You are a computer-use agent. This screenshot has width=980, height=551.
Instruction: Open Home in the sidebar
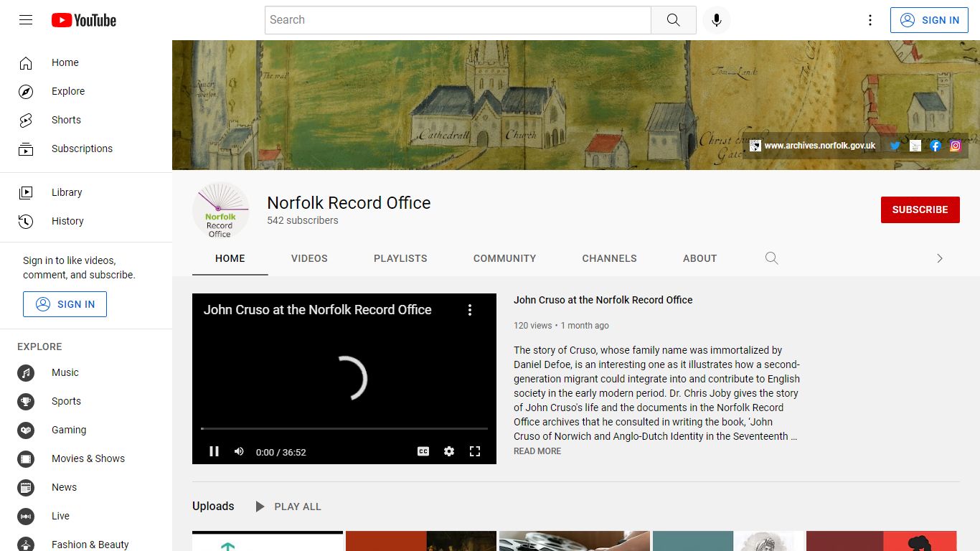[86, 62]
